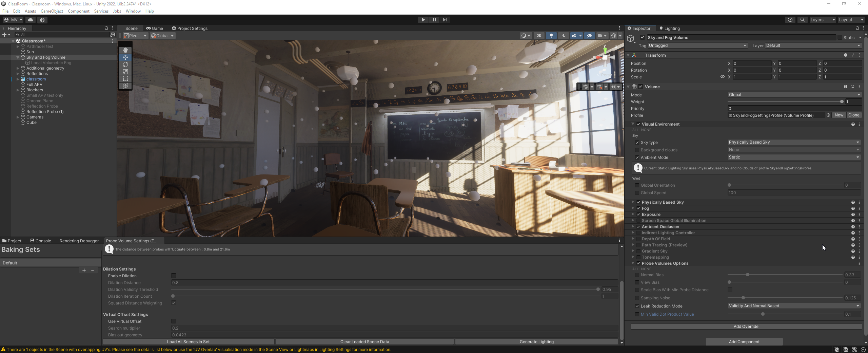Toggle scene audio icon
Screen dimensions: 868x353
[564, 36]
